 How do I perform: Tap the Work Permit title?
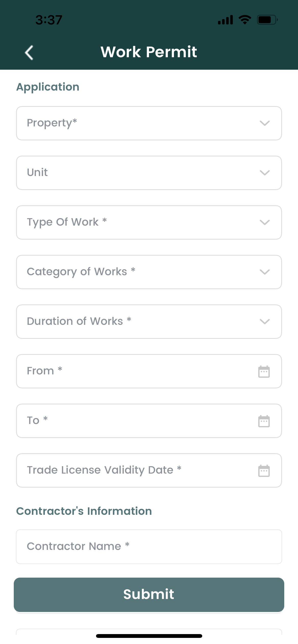tap(149, 52)
